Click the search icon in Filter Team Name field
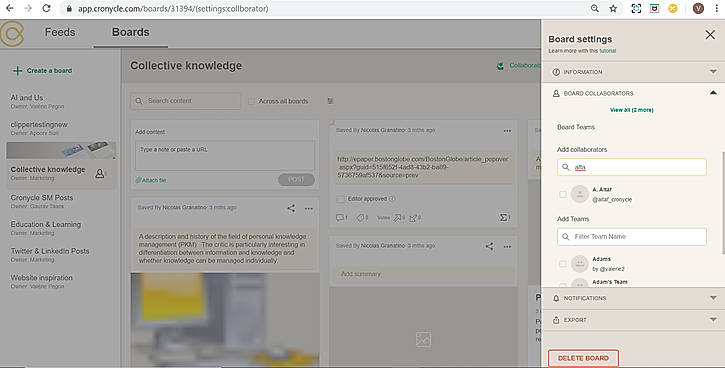This screenshot has width=725, height=368. pyautogui.click(x=565, y=237)
